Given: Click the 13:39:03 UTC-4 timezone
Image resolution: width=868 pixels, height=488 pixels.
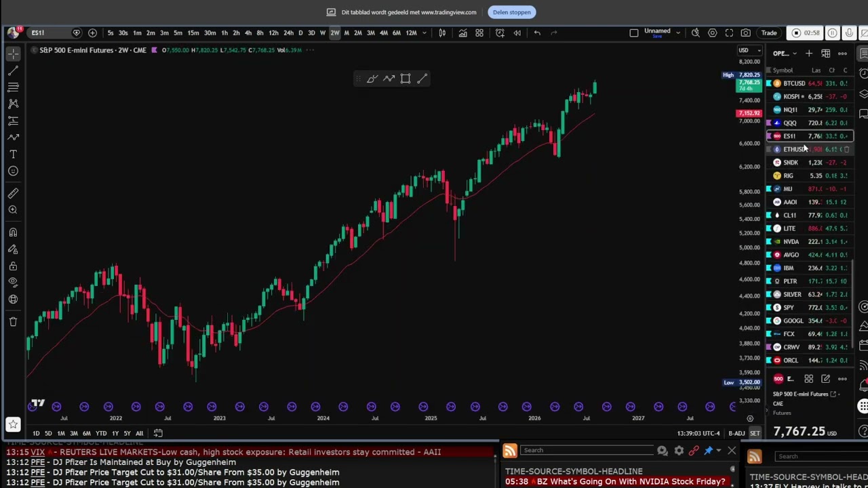Looking at the screenshot, I should click(x=698, y=433).
